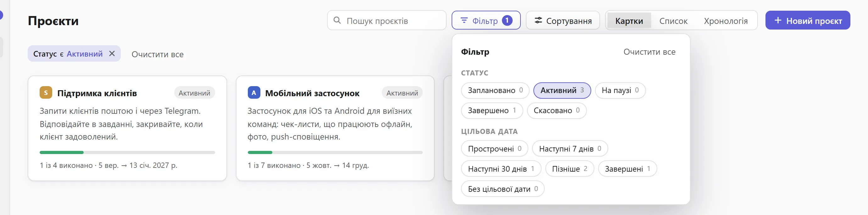Switch to the Хронологія view tab
Viewport: 868px width, 215px height.
[x=726, y=20]
